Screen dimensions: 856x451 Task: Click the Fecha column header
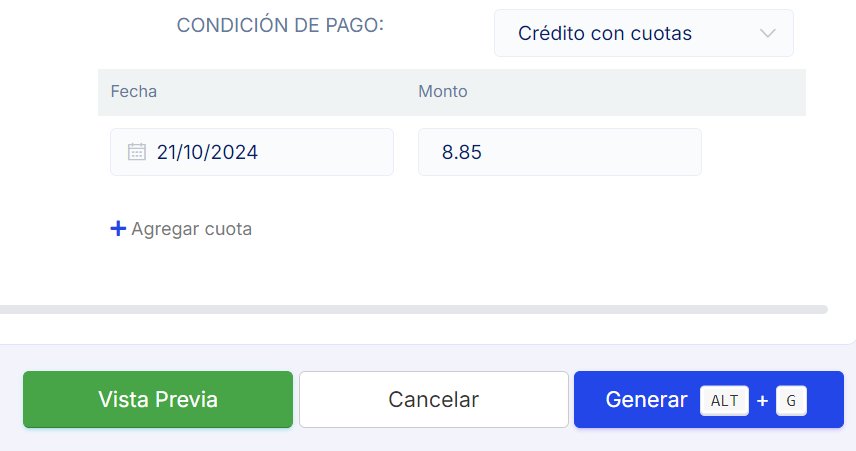click(134, 92)
